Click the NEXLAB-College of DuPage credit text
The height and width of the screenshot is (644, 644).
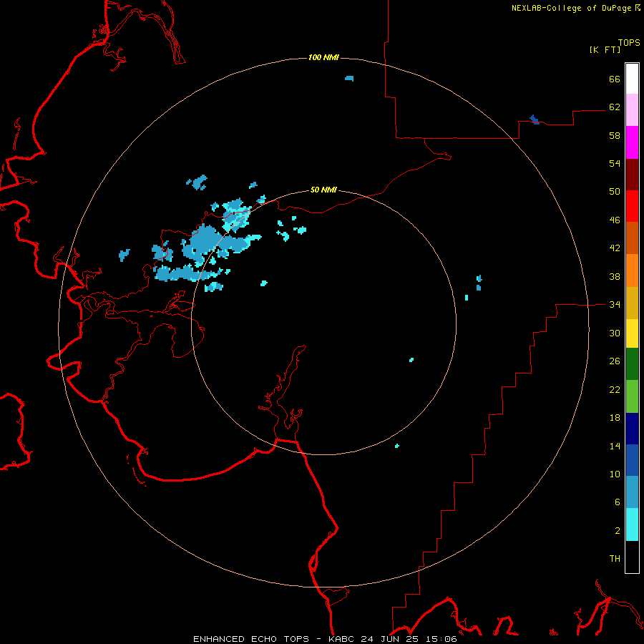coord(575,8)
